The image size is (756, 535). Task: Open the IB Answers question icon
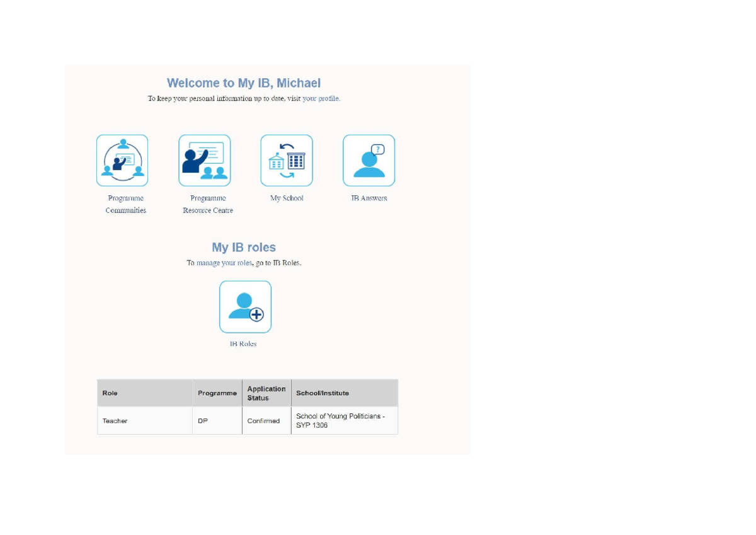(x=369, y=161)
